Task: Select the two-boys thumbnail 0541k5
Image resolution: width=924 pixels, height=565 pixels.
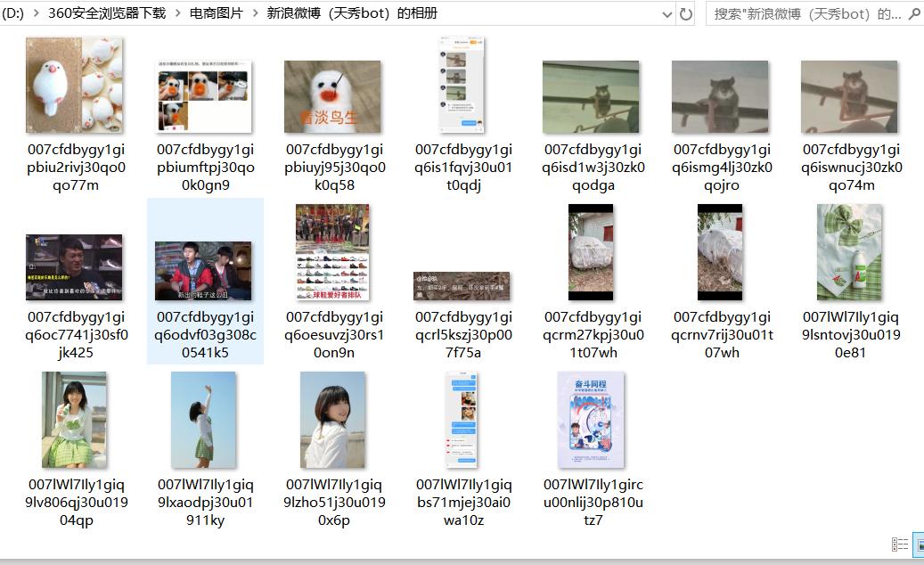Action: (x=203, y=271)
